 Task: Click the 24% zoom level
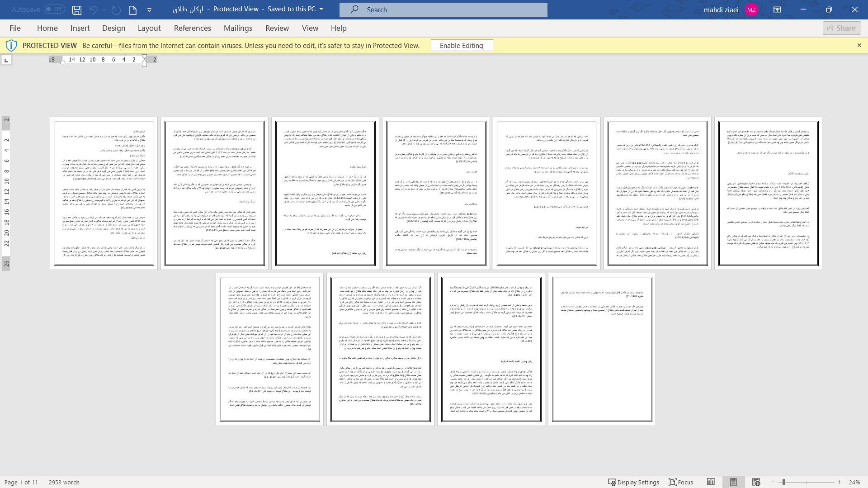(x=854, y=482)
